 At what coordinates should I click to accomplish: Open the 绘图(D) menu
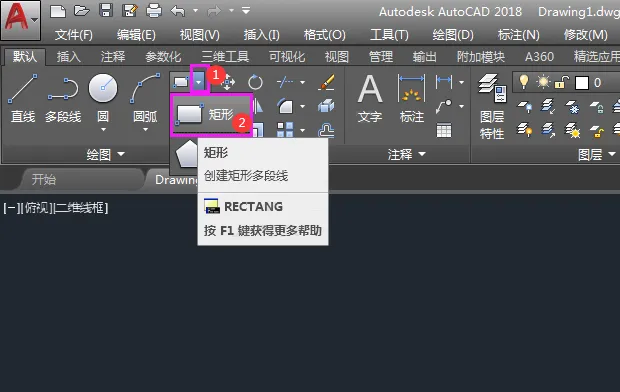[453, 35]
